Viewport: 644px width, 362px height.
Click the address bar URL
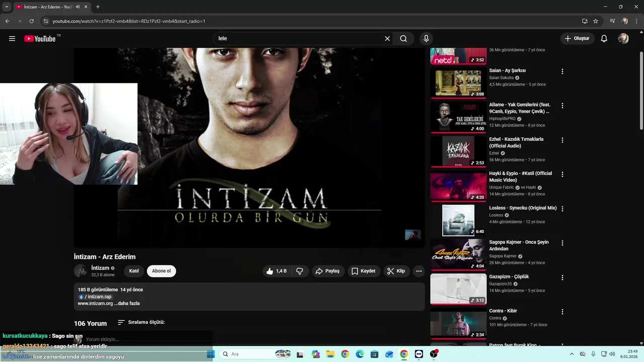129,21
